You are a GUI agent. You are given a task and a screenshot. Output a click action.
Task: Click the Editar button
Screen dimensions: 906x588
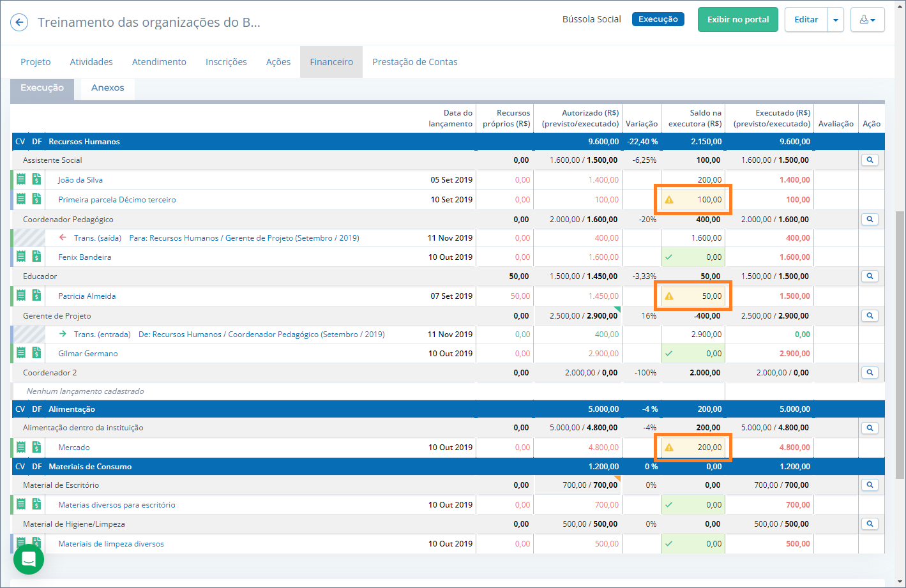click(x=806, y=20)
